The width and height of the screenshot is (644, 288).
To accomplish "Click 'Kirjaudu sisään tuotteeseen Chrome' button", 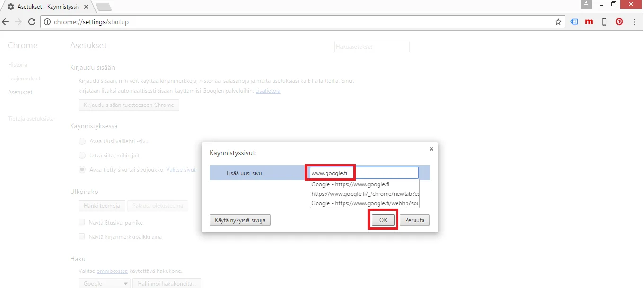I will 129,105.
